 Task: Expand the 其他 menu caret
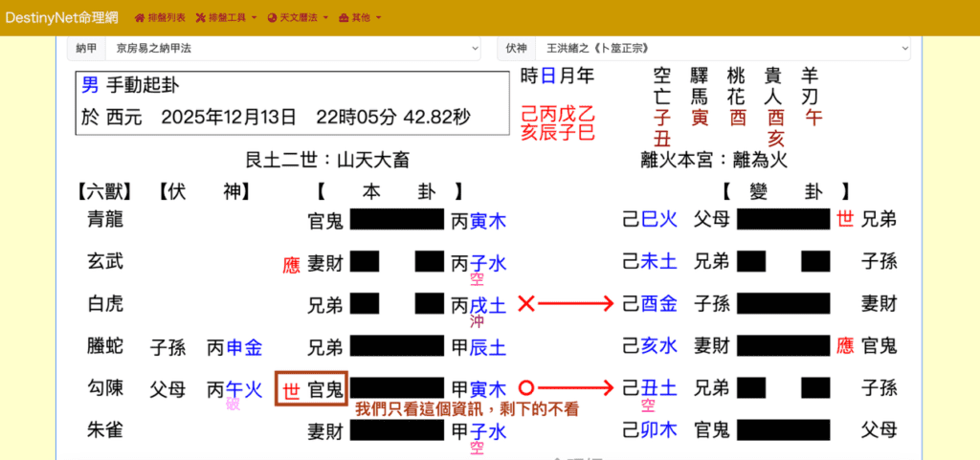click(379, 18)
